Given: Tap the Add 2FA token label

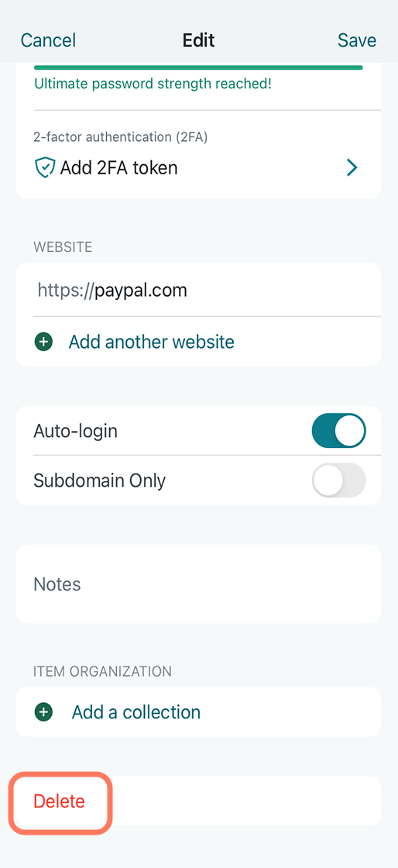Looking at the screenshot, I should point(118,167).
